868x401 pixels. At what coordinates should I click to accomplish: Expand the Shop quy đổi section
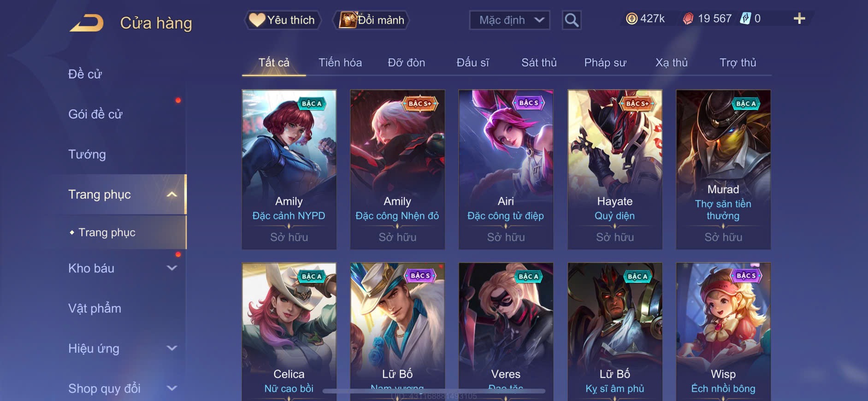coord(171,388)
